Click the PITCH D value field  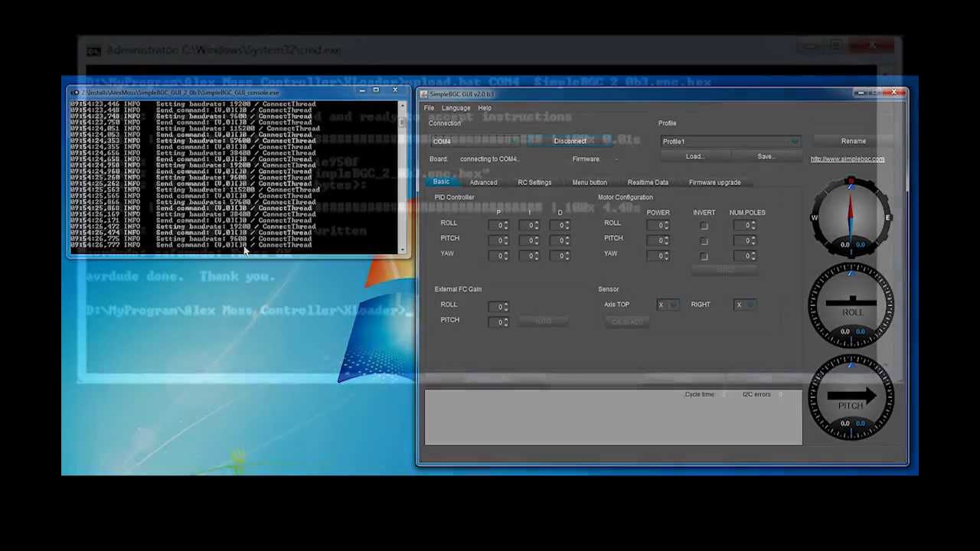tap(559, 241)
